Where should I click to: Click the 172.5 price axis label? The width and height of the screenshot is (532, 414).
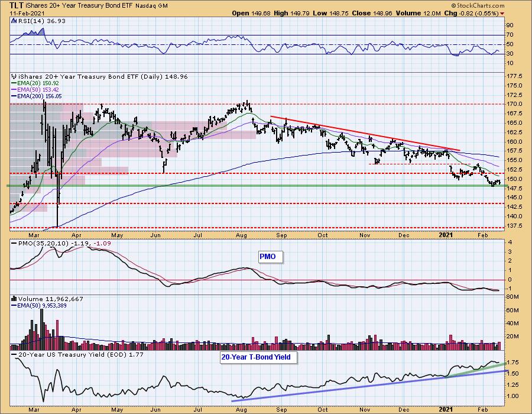(514, 95)
